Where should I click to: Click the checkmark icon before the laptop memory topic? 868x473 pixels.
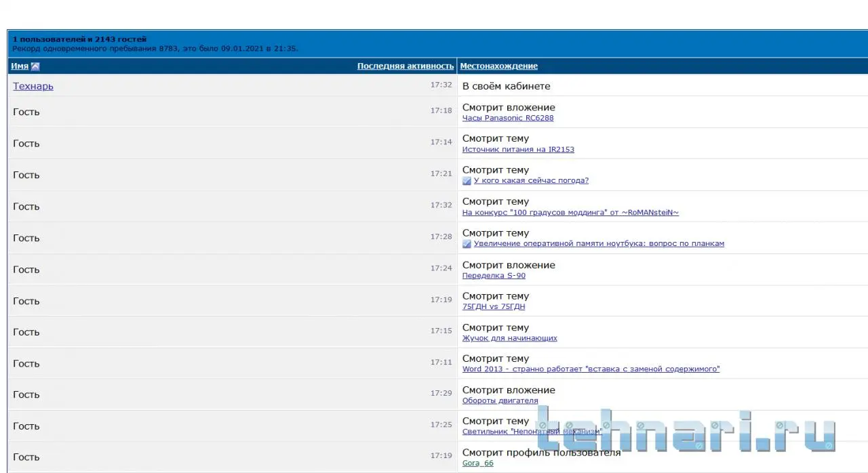pos(467,244)
